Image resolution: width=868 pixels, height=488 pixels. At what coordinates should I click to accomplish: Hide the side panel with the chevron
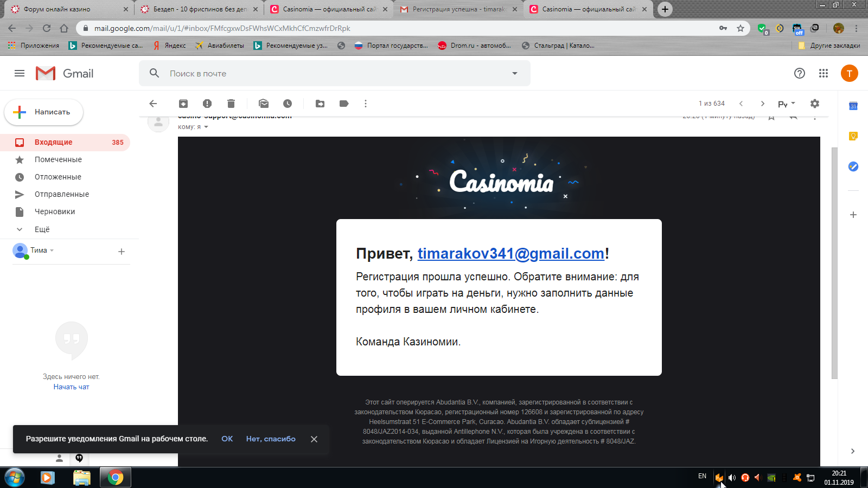pos(853,451)
